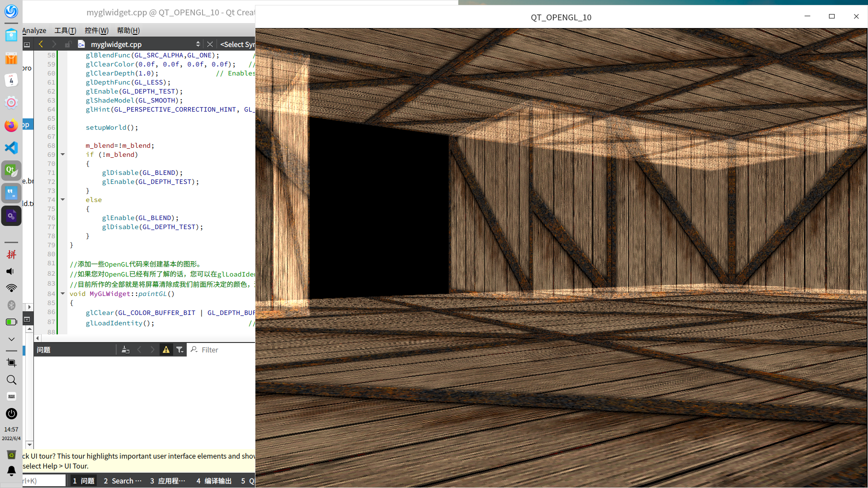Open the 帮助(H) menu
Viewport: 868px width, 488px height.
coord(128,30)
